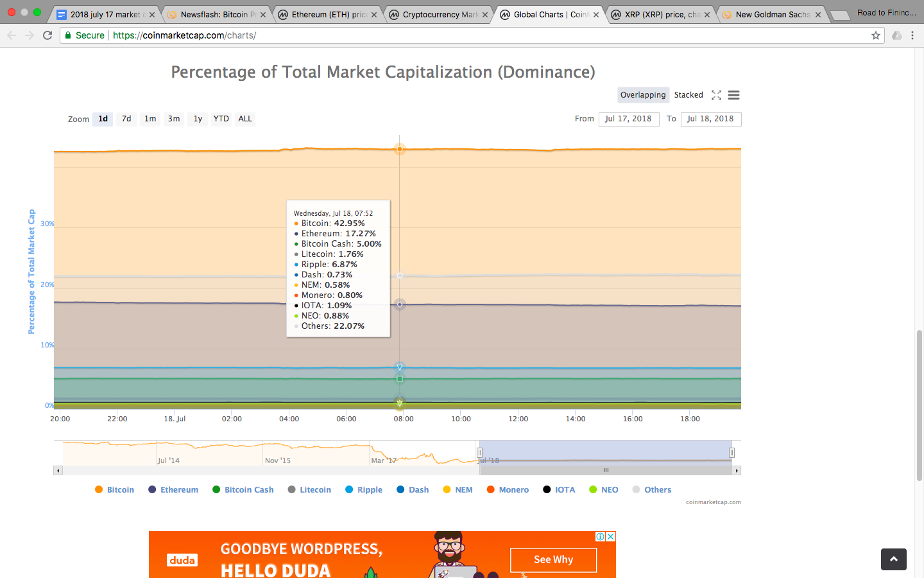Toggle Bitcoin Cash series in legend
The height and width of the screenshot is (578, 924).
(x=243, y=489)
